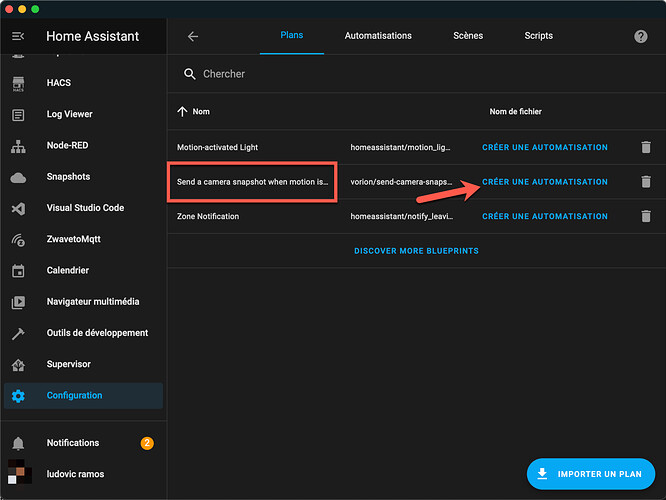Image resolution: width=666 pixels, height=500 pixels.
Task: Click the ZwavetoMqtt wave icon
Action: [x=18, y=240]
